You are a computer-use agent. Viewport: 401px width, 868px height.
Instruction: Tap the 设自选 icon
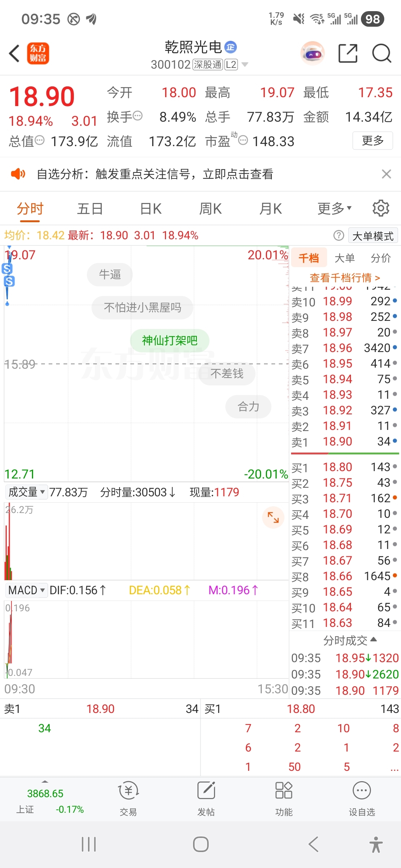[x=362, y=791]
